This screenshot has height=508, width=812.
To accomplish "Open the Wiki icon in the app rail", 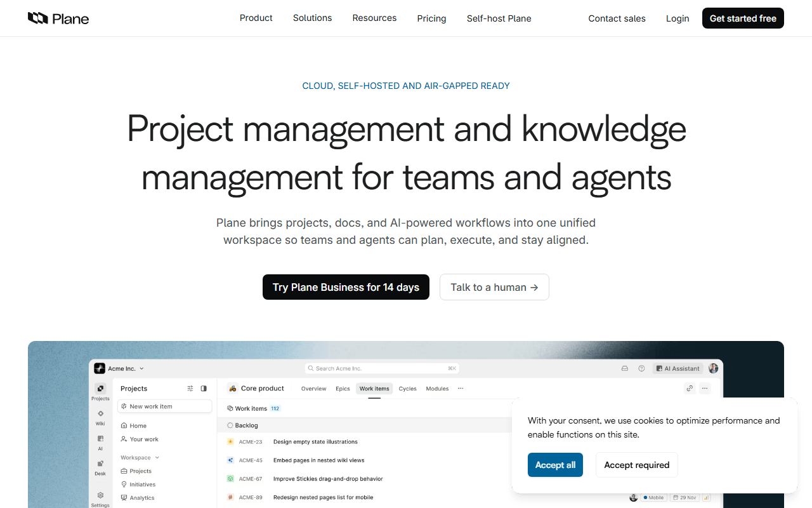I will [100, 413].
